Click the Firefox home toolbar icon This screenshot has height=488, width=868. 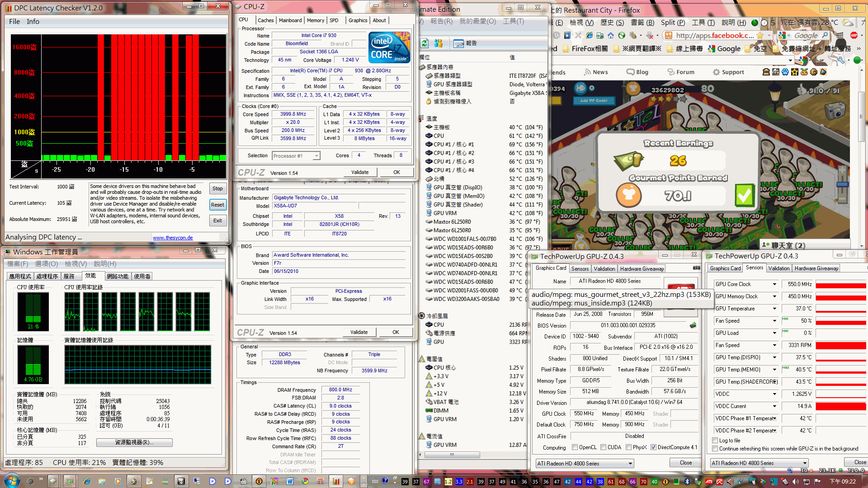pyautogui.click(x=611, y=35)
